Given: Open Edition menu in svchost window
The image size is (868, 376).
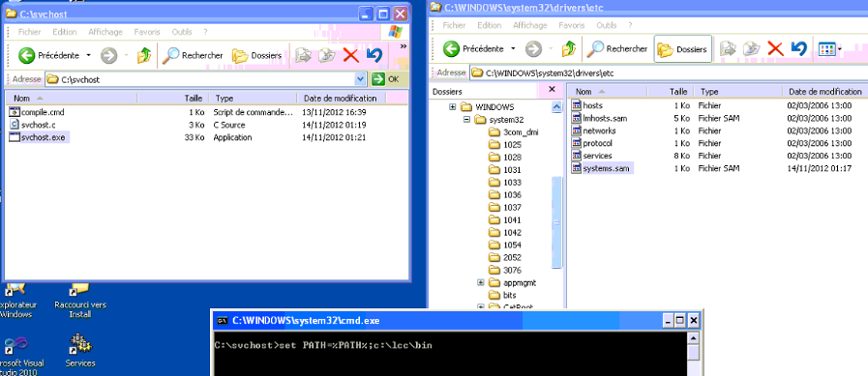Looking at the screenshot, I should coord(65,32).
